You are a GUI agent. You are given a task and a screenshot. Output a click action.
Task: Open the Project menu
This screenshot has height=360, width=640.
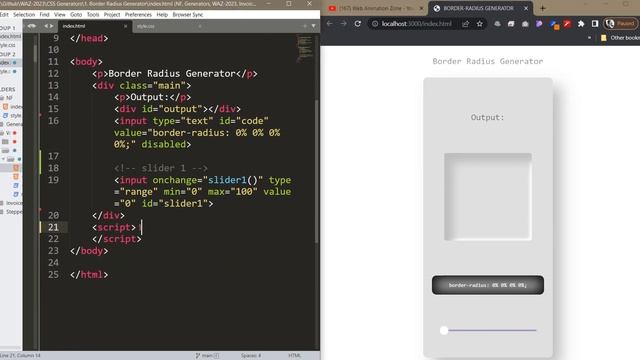pyautogui.click(x=112, y=15)
